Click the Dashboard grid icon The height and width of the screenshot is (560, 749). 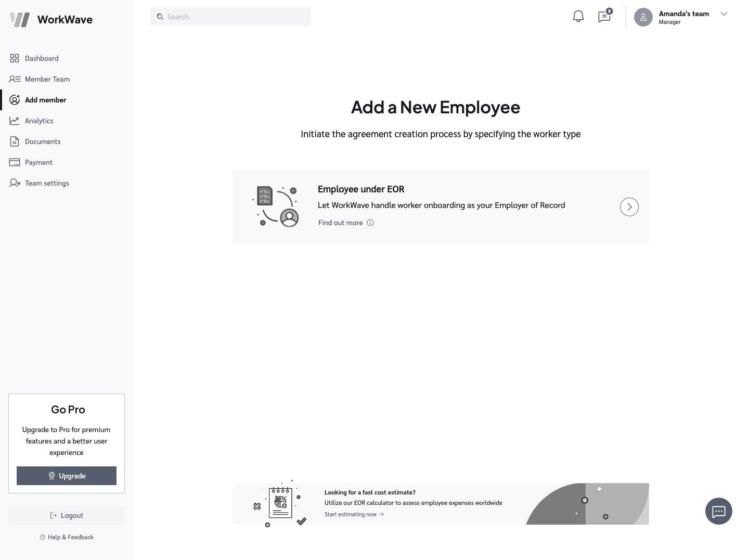click(x=15, y=58)
